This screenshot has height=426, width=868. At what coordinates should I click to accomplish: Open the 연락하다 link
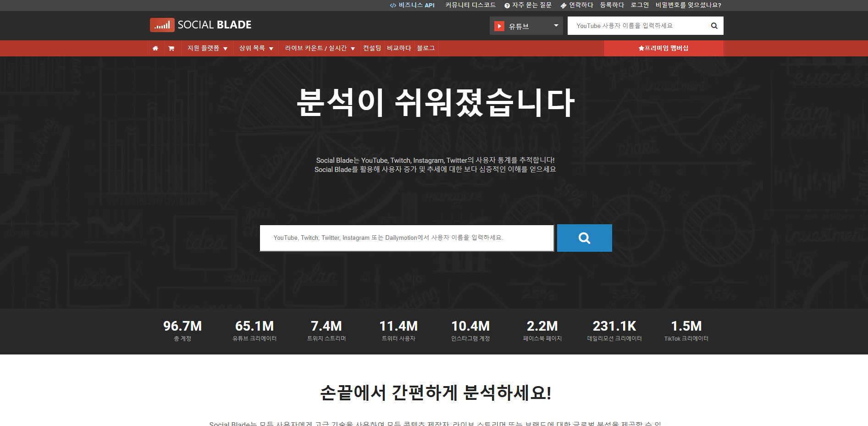[x=577, y=5]
